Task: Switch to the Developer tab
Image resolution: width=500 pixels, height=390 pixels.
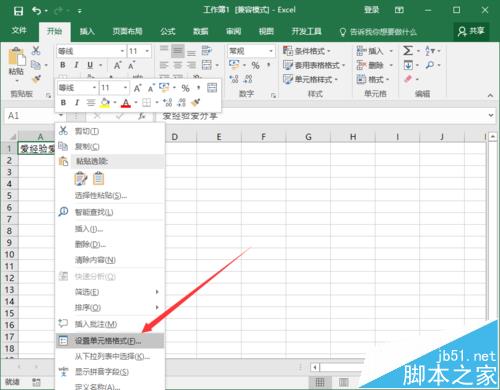Action: (x=306, y=31)
